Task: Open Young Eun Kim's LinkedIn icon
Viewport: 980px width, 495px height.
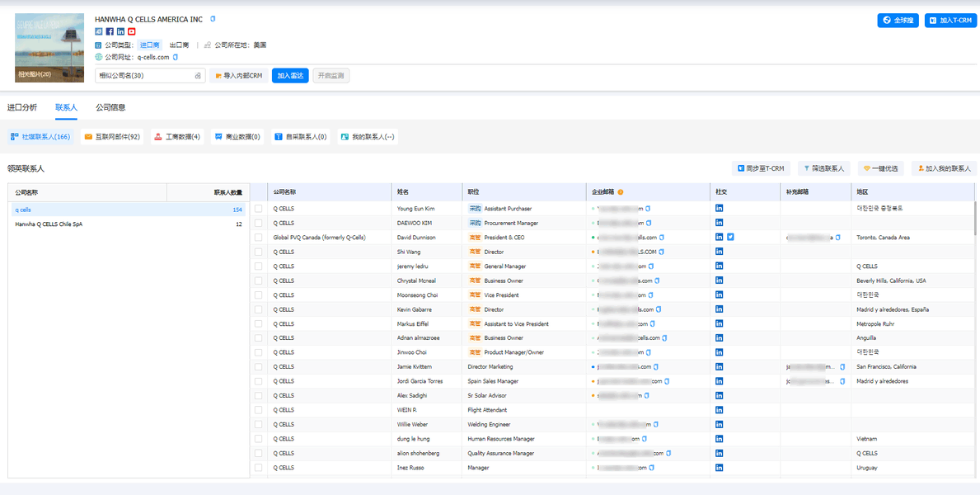Action: tap(720, 209)
